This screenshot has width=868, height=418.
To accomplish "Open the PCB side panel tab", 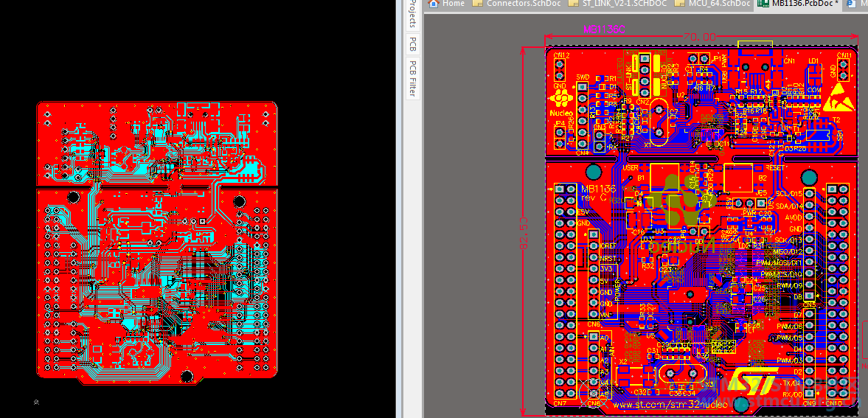I will click(x=412, y=43).
